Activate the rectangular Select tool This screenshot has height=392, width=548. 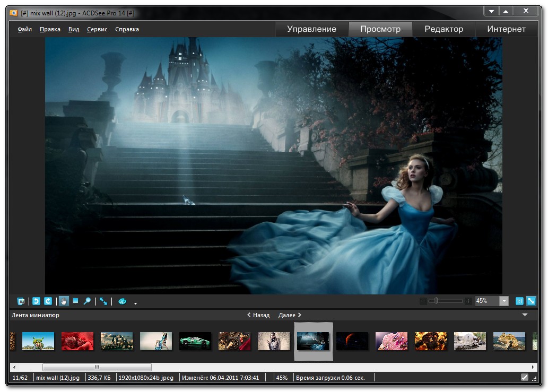tap(75, 301)
